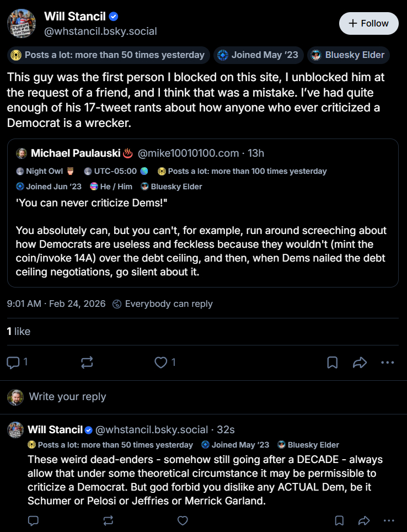This screenshot has width=407, height=532.
Task: Click the 'Write your reply' field
Action: [x=67, y=397]
